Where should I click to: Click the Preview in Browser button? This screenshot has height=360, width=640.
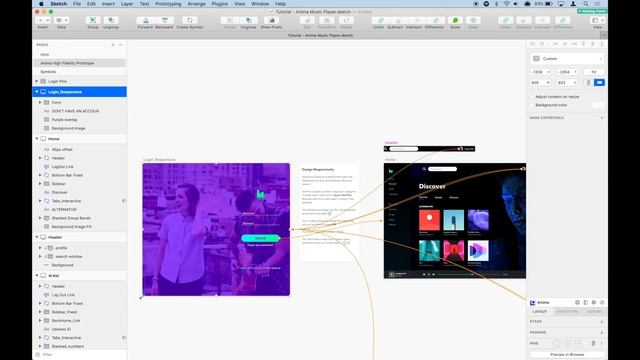coord(567,354)
